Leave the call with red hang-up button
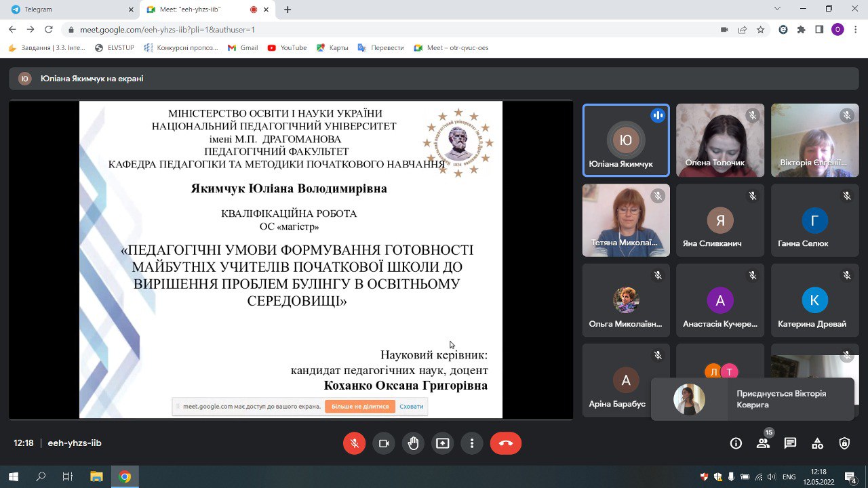868x488 pixels. click(505, 443)
